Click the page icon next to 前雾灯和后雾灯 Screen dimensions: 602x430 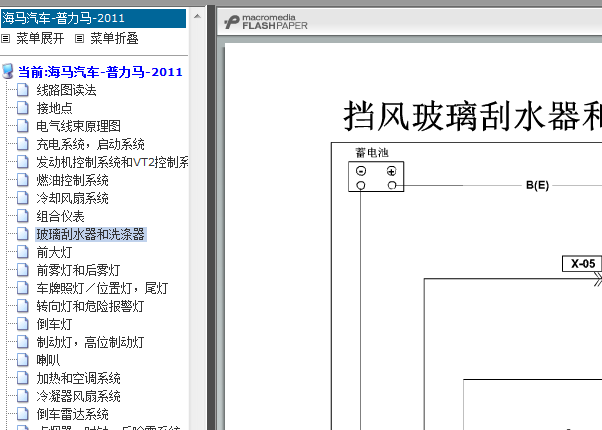coord(23,270)
